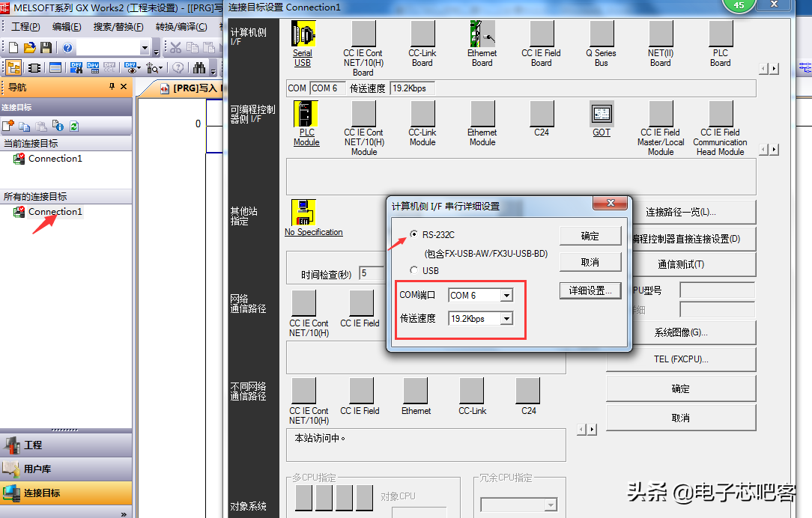The width and height of the screenshot is (812, 518).
Task: Select the Serial USB interface icon
Action: coord(303,34)
